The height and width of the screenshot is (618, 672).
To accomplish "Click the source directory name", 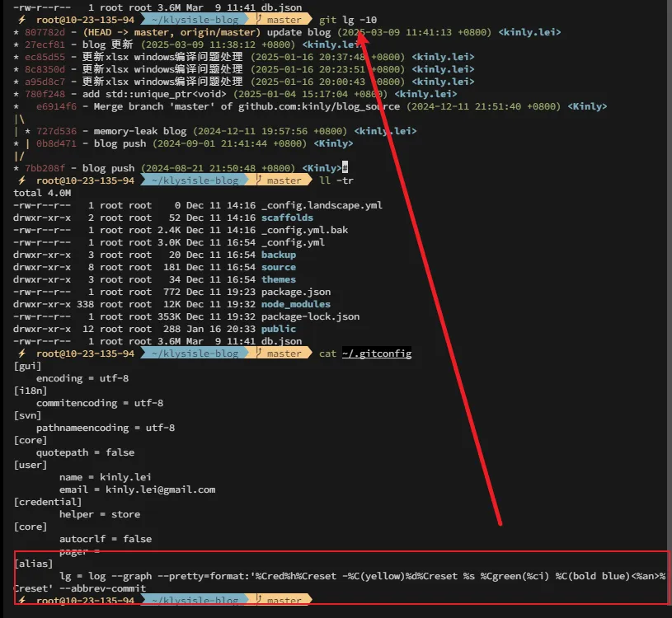I will 279,267.
